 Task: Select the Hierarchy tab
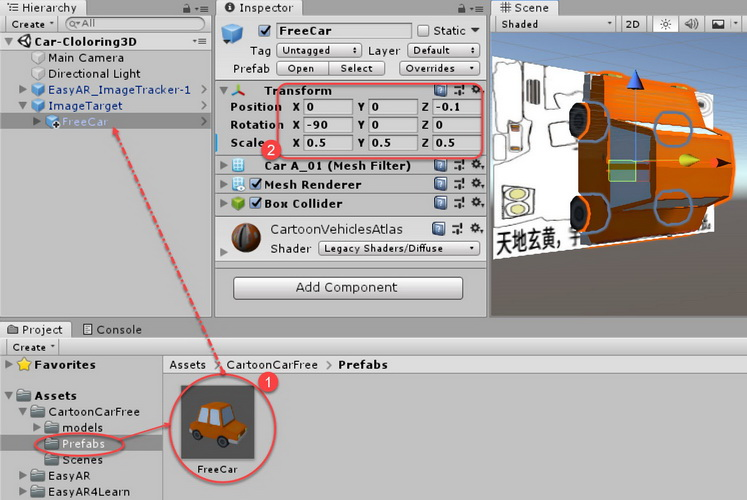[x=42, y=8]
